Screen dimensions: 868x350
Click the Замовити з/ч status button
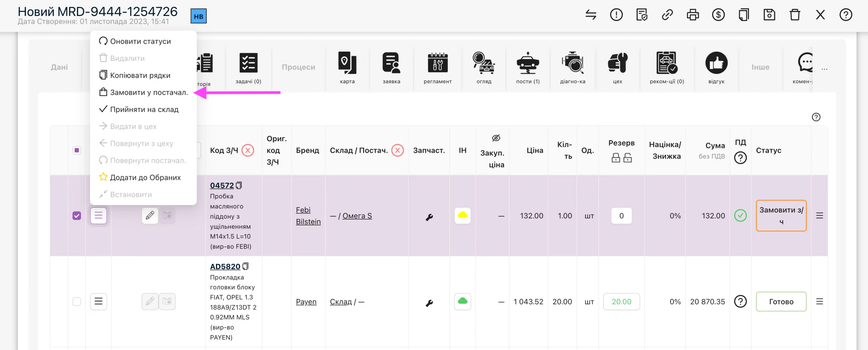click(781, 216)
